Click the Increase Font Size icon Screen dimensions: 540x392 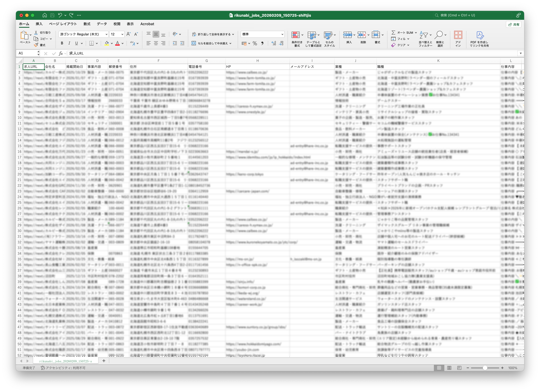pos(128,34)
